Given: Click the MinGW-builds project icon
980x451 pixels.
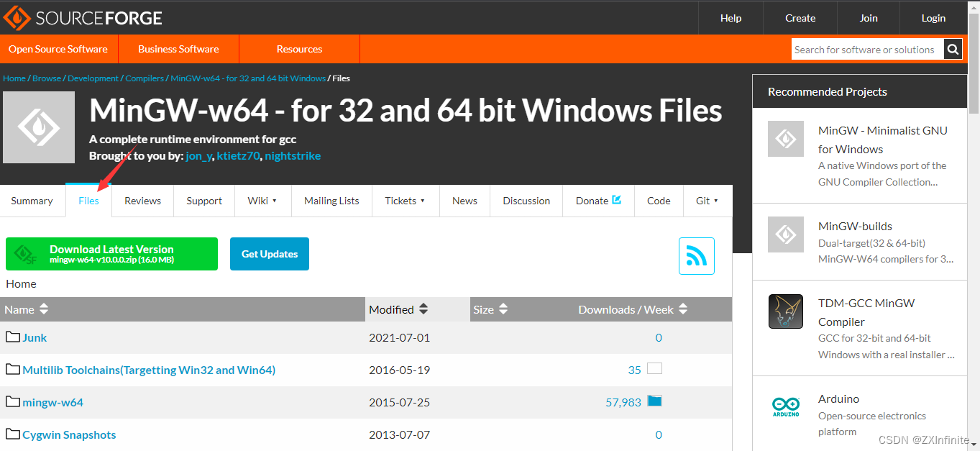Looking at the screenshot, I should [x=786, y=234].
